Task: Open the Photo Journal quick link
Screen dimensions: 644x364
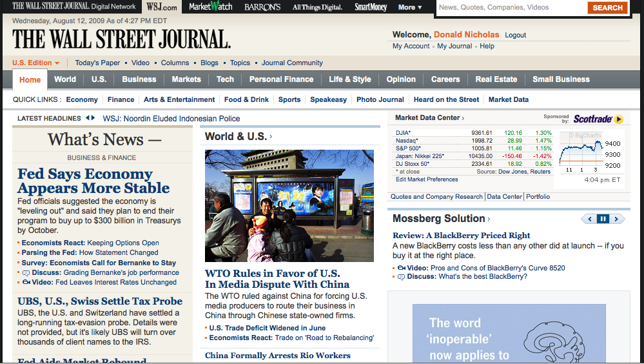Action: pos(380,99)
